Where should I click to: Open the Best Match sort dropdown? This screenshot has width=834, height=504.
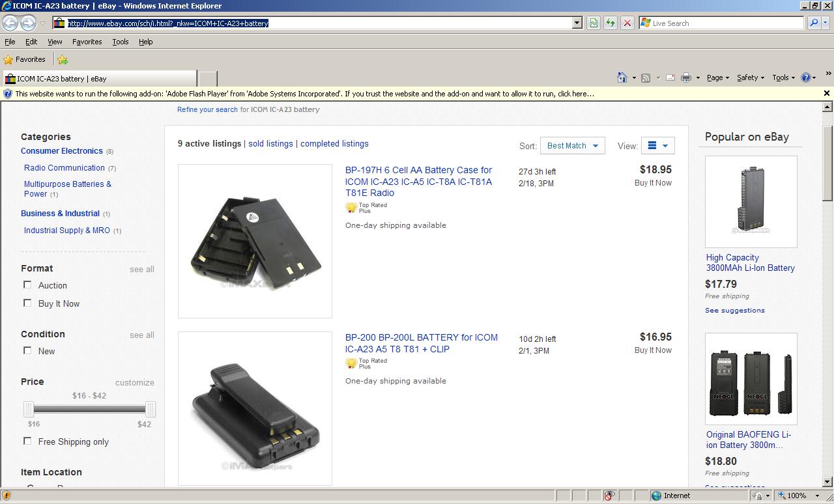click(x=572, y=146)
